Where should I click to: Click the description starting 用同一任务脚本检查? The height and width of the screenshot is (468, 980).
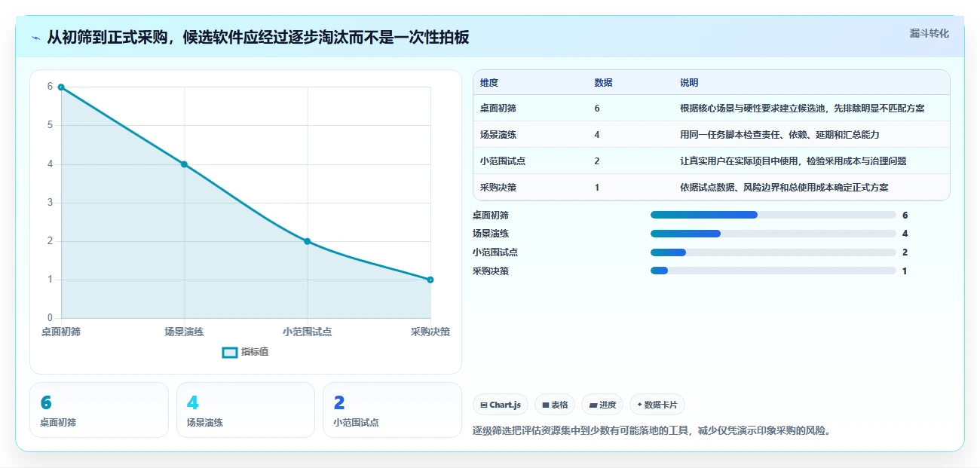pos(779,135)
